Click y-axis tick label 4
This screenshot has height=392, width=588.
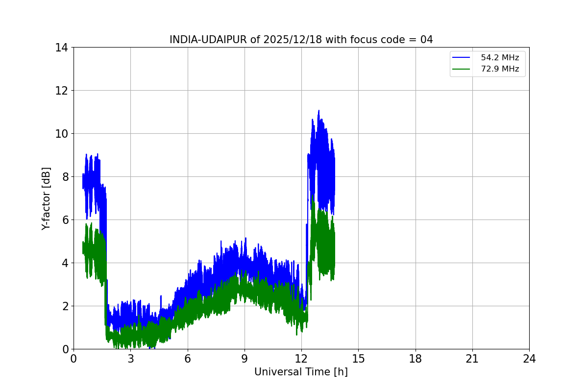click(64, 263)
